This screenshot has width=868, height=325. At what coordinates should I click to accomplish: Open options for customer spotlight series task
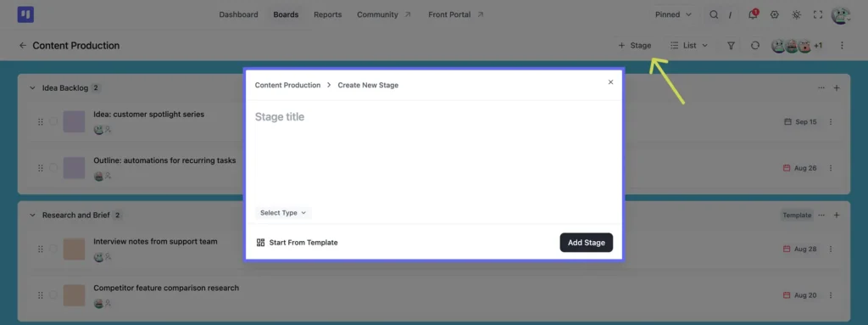click(x=831, y=122)
